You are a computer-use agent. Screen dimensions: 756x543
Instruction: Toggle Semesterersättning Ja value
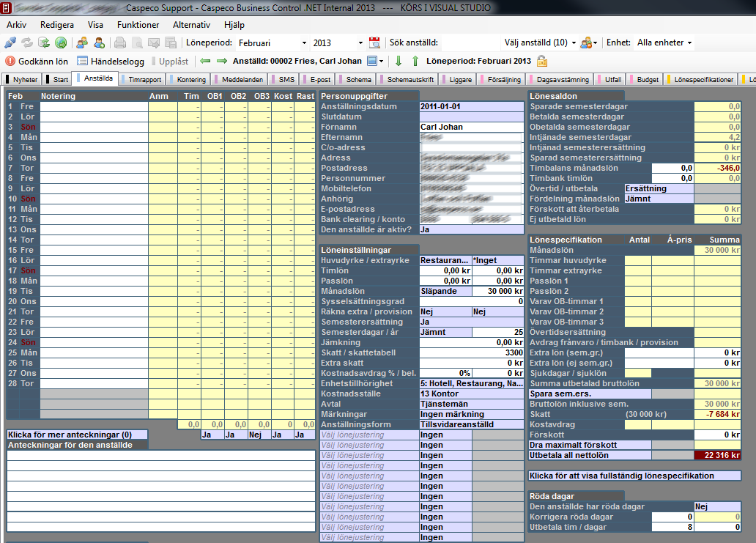472,322
